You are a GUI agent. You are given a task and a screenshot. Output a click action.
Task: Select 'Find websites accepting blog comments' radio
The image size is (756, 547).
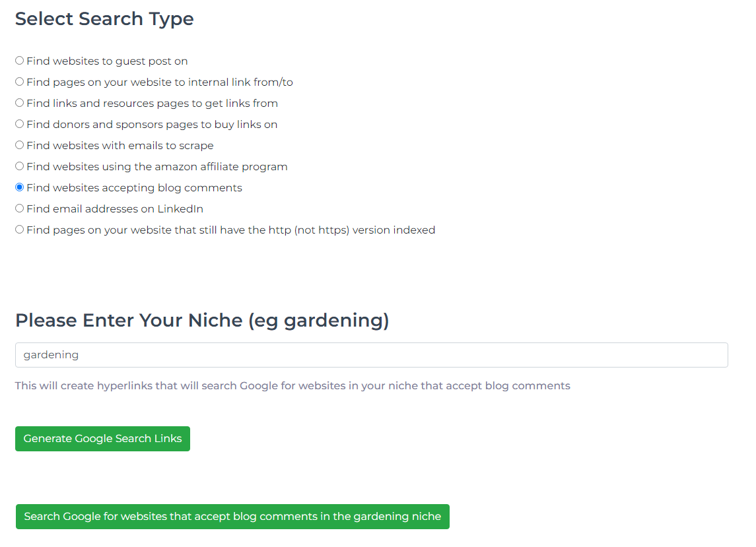click(19, 187)
